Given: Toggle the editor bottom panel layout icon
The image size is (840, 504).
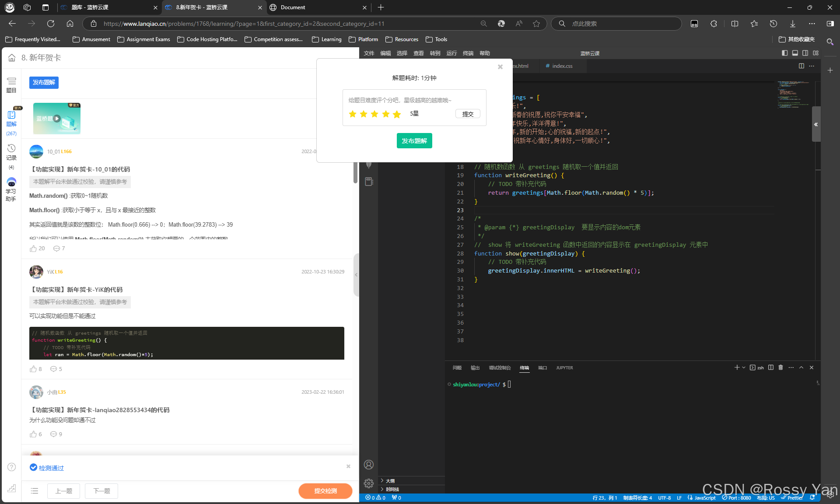Looking at the screenshot, I should point(795,53).
